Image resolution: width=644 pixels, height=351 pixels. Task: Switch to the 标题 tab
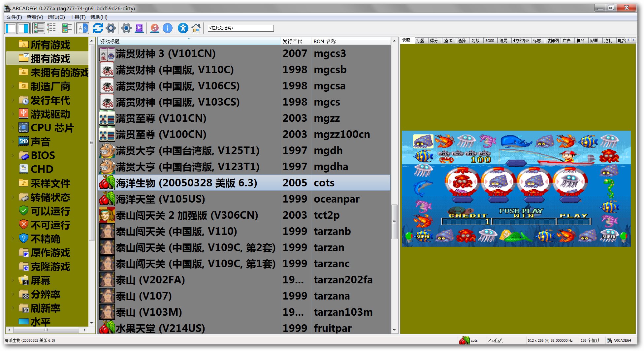coord(420,41)
